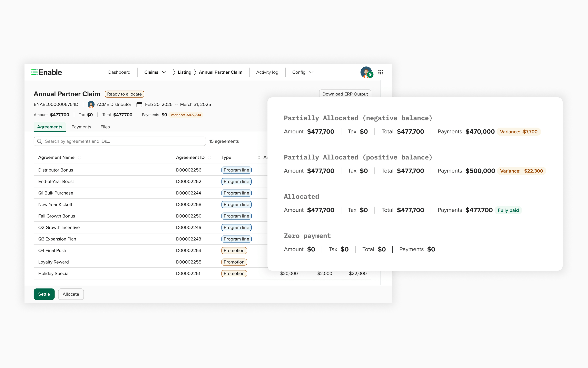Viewport: 588px width, 368px height.
Task: Navigate to Listing breadcrumb
Action: coord(184,72)
